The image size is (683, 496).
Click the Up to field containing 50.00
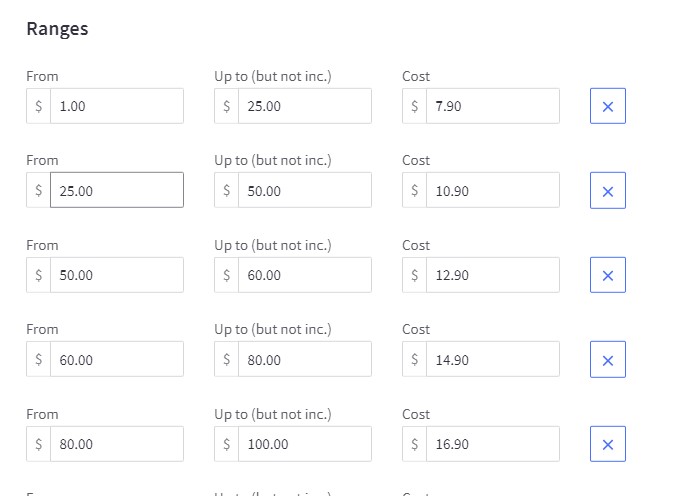pyautogui.click(x=304, y=191)
